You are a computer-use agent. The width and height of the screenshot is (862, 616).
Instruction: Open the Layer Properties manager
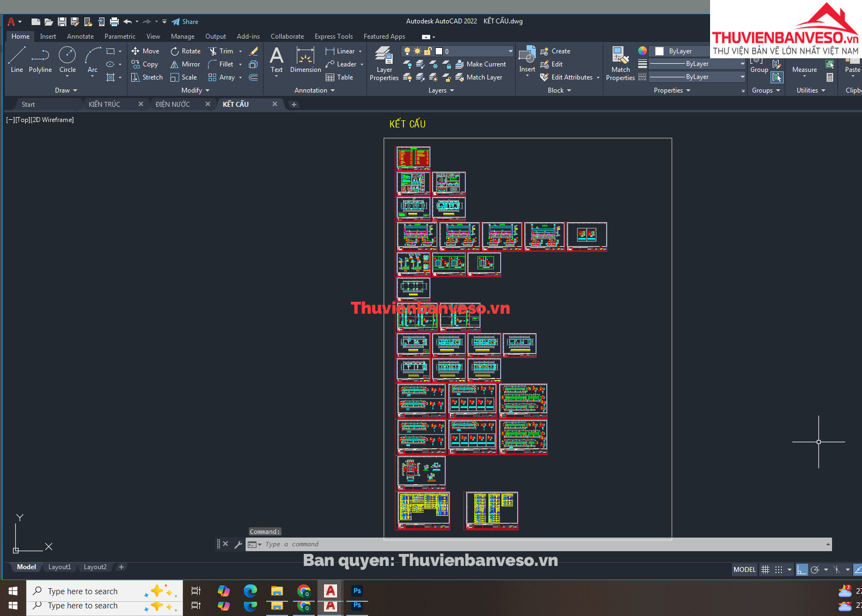click(384, 63)
